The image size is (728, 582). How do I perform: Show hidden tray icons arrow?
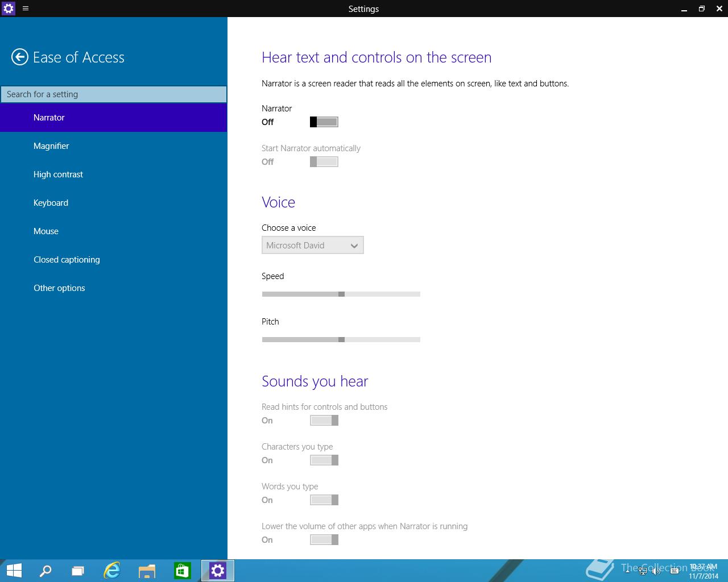tap(627, 571)
